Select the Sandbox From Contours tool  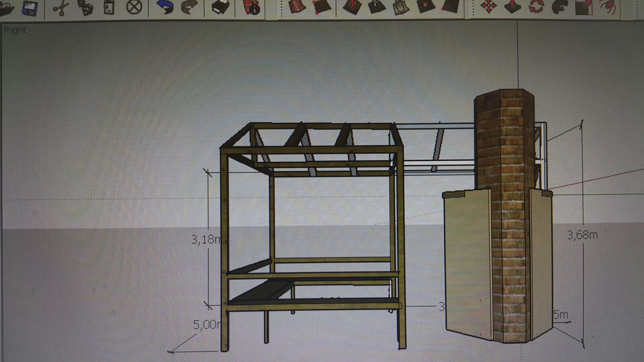point(297,6)
